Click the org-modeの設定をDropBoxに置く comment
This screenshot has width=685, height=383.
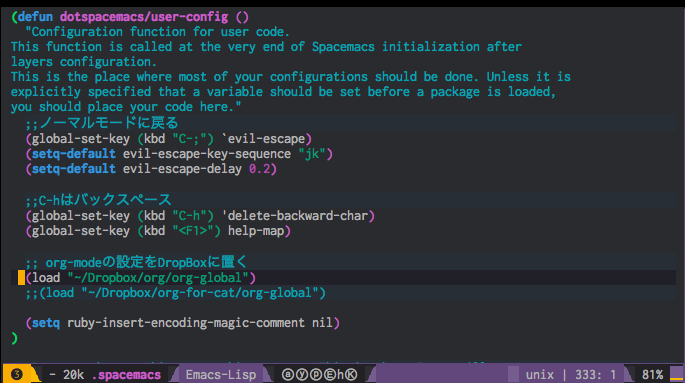(137, 262)
